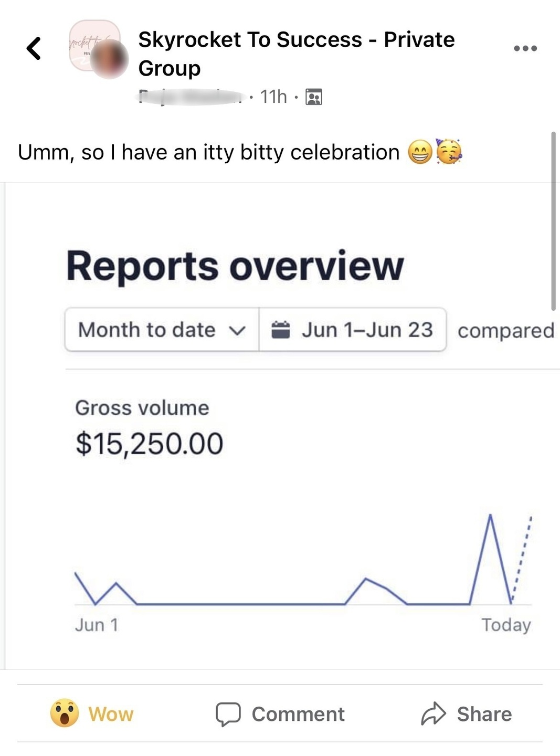
Task: Click the Gross volume $15,250.00 amount
Action: coord(150,444)
